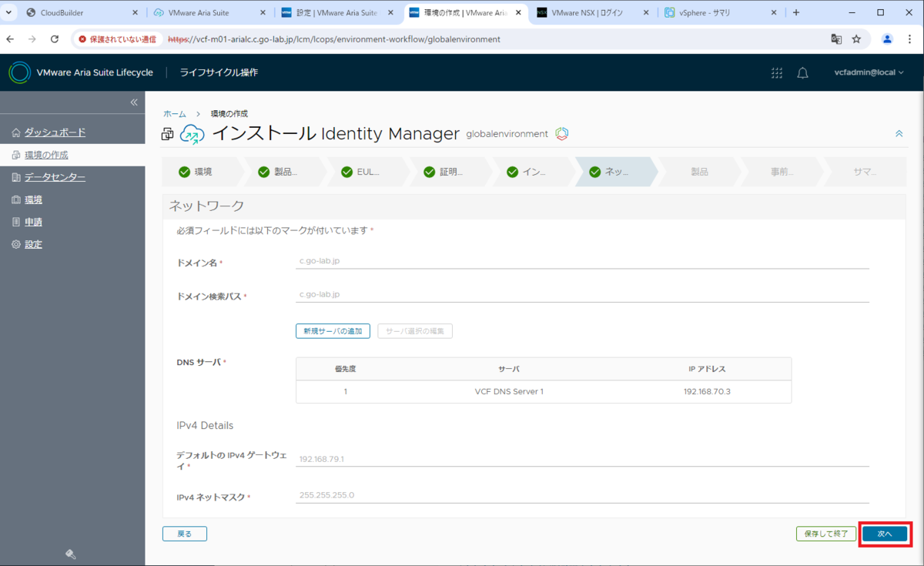Click the デフォルトの IPv4 ゲートウェイ field
The image size is (924, 566).
583,458
